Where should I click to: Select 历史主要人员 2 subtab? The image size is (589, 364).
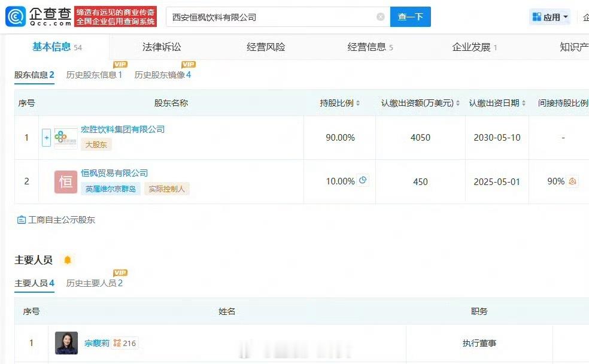pyautogui.click(x=95, y=283)
